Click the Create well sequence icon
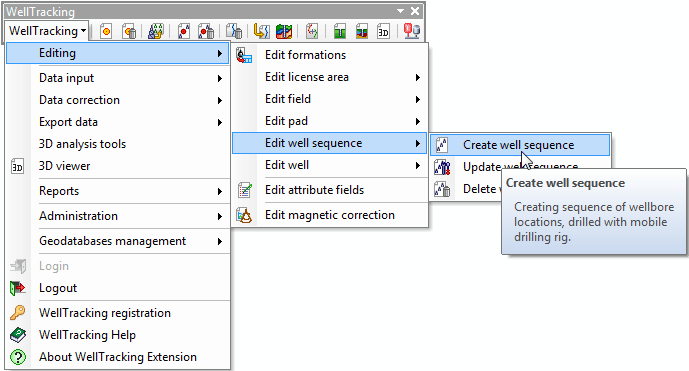 tap(442, 145)
